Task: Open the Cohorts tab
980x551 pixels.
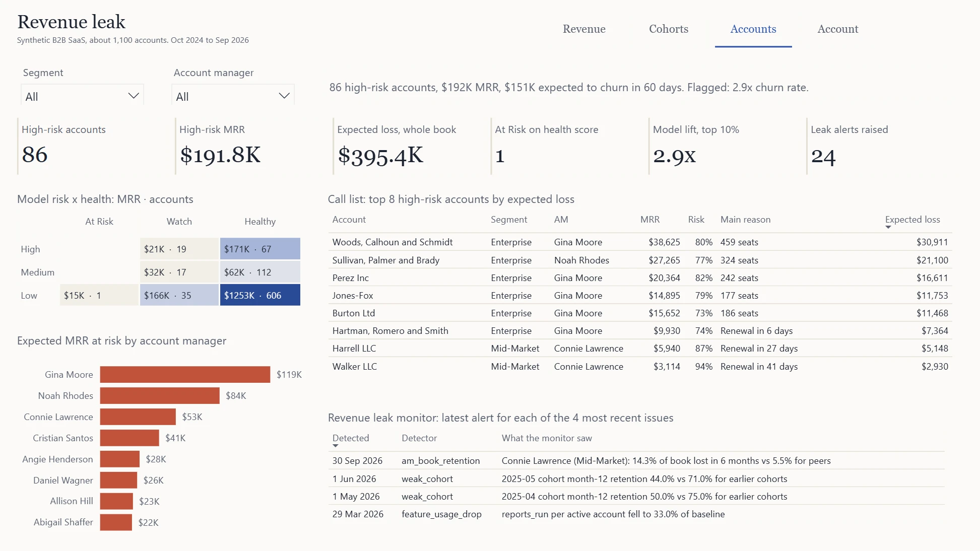Action: [x=669, y=29]
